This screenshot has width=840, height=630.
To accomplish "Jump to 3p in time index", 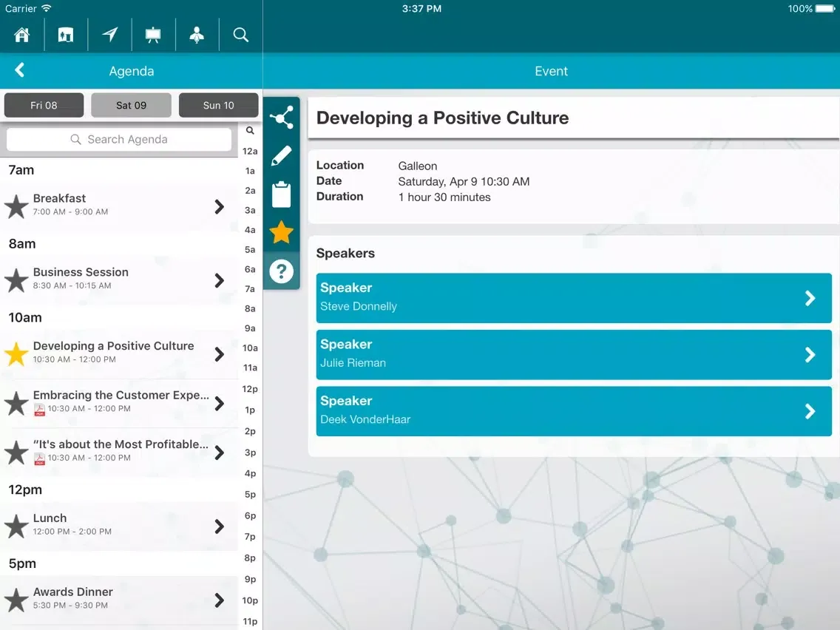I will click(250, 452).
